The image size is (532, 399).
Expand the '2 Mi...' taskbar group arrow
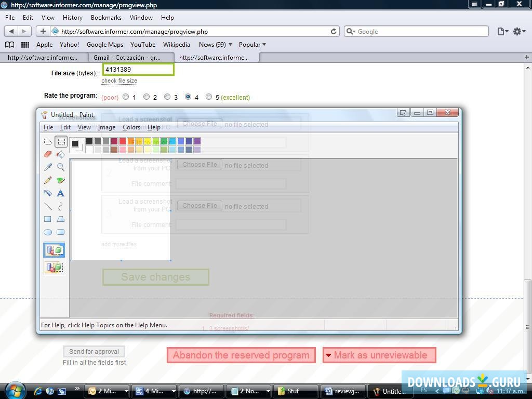click(126, 391)
